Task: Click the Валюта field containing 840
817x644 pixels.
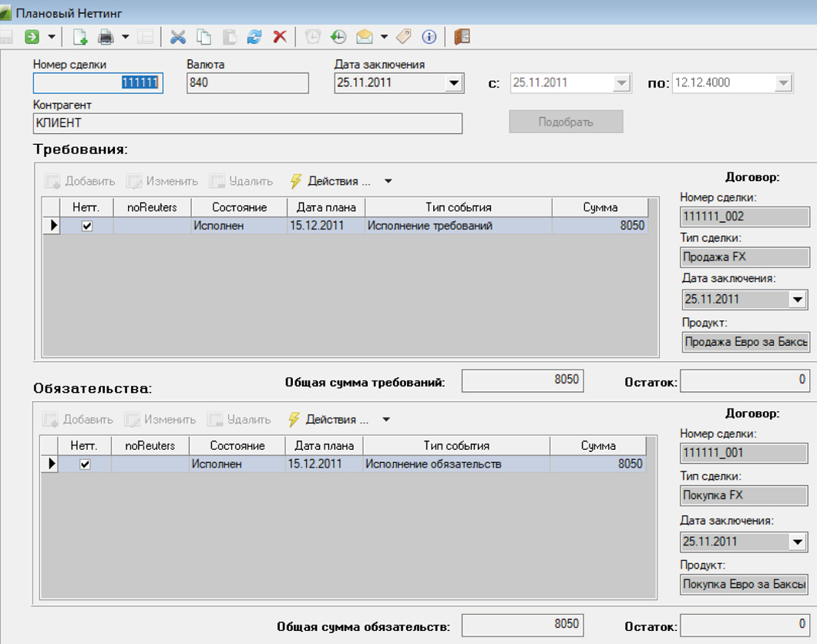Action: click(x=247, y=83)
